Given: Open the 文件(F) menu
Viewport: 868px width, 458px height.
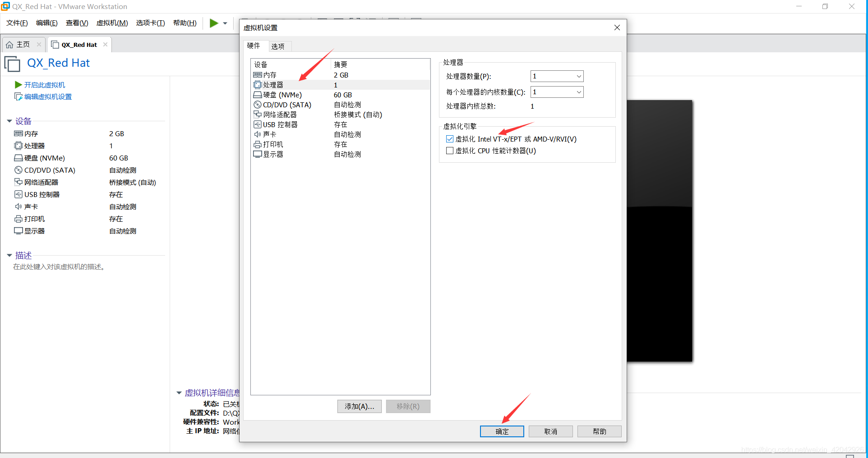Looking at the screenshot, I should click(17, 23).
